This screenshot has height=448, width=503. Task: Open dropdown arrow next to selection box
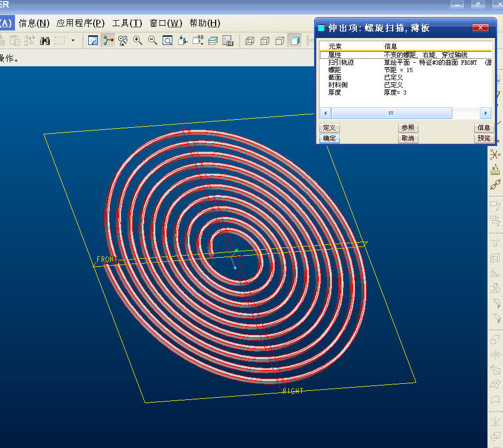pos(73,41)
